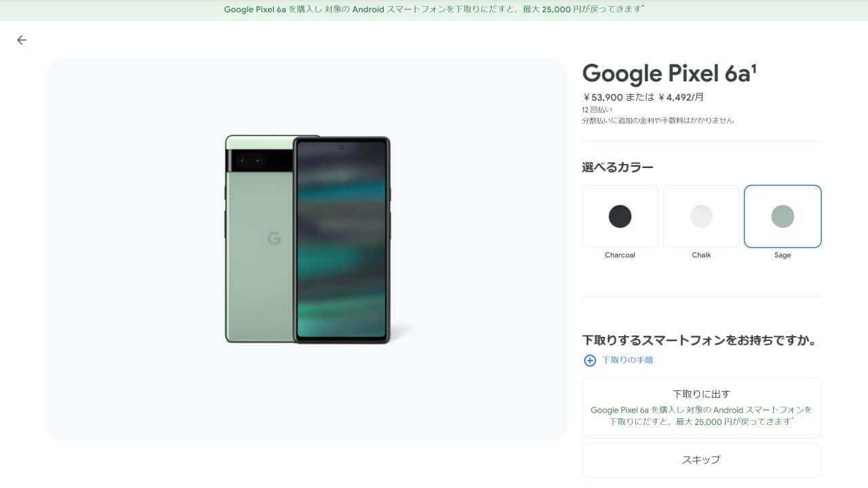Click the 下取りに出す trade-in button
Screen dimensions: 868x488
pyautogui.click(x=701, y=408)
